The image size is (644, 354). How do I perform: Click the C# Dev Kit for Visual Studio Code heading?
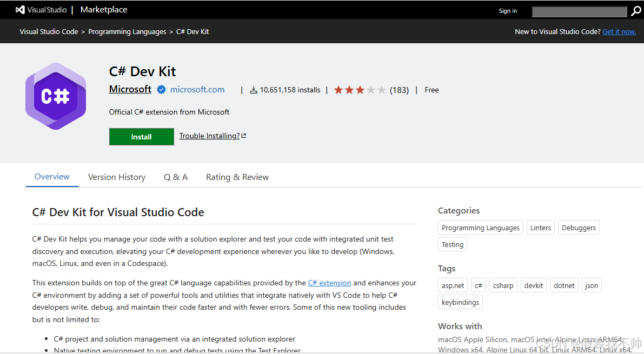[x=118, y=212]
